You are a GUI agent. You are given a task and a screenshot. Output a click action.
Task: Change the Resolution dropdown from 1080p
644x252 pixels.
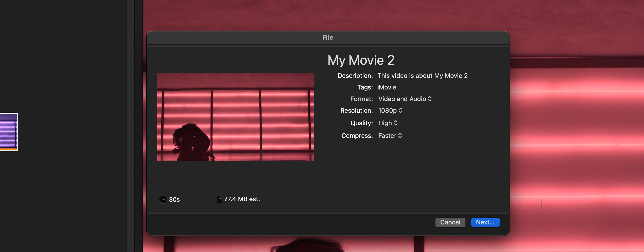(x=390, y=110)
